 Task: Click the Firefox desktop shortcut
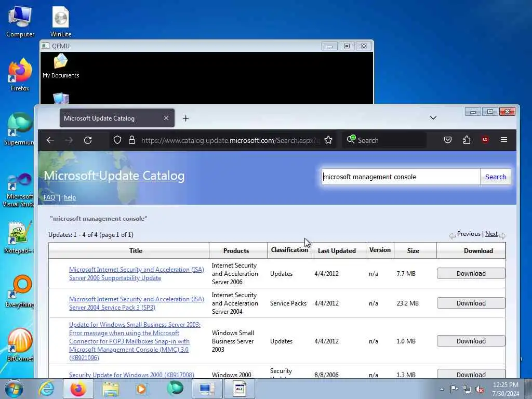(20, 75)
